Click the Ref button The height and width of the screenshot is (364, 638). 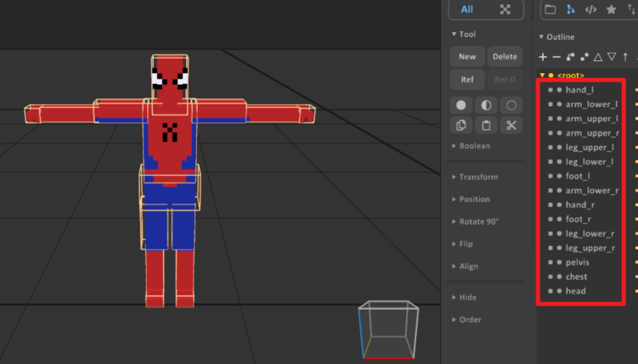pyautogui.click(x=467, y=80)
